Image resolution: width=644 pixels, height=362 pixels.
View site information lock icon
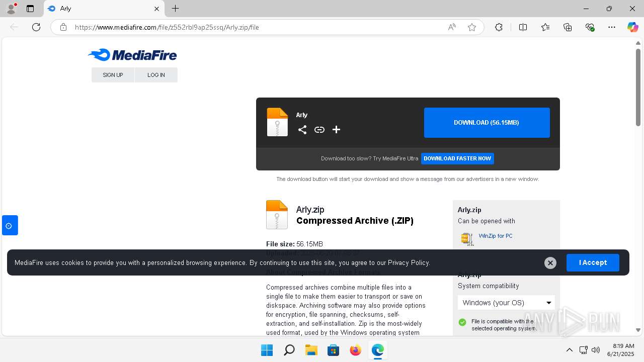click(x=63, y=27)
